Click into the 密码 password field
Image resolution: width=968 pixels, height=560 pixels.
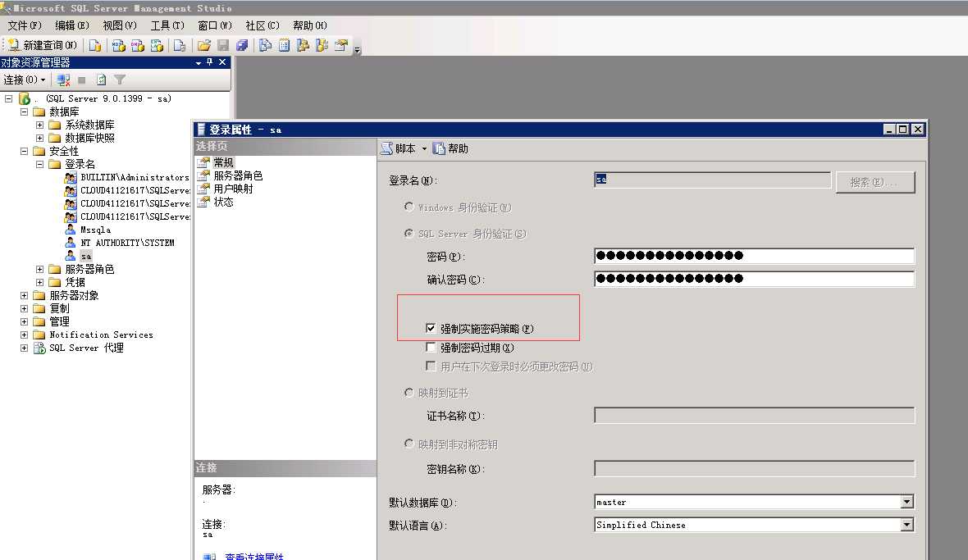tap(754, 256)
